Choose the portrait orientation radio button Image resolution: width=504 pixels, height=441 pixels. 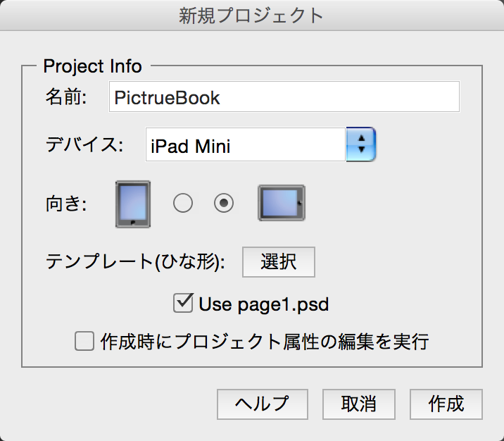click(183, 203)
